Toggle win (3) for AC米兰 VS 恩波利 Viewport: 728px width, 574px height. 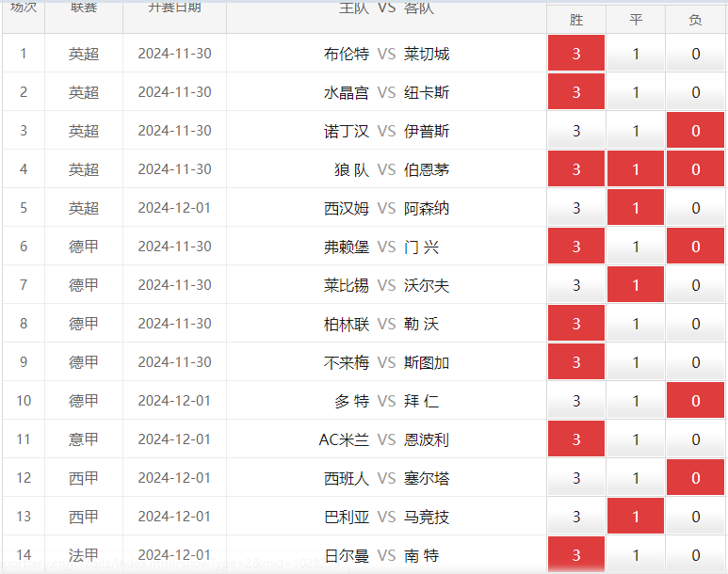pos(576,438)
